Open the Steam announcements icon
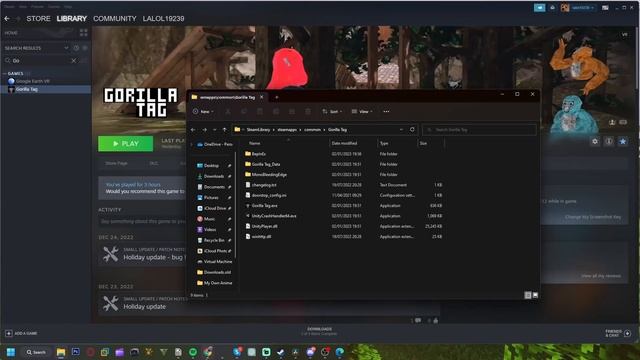 pos(539,7)
